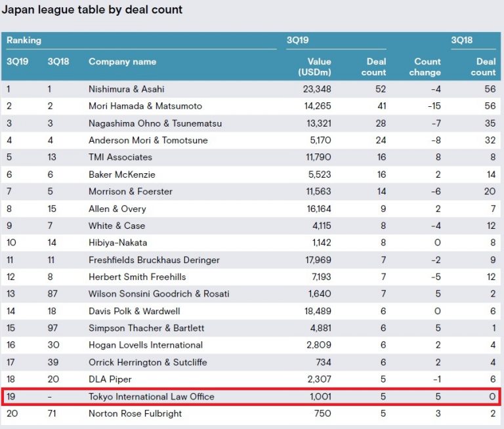Select count change '-8' for Anderson Mori
The image size is (504, 429).
pyautogui.click(x=436, y=140)
